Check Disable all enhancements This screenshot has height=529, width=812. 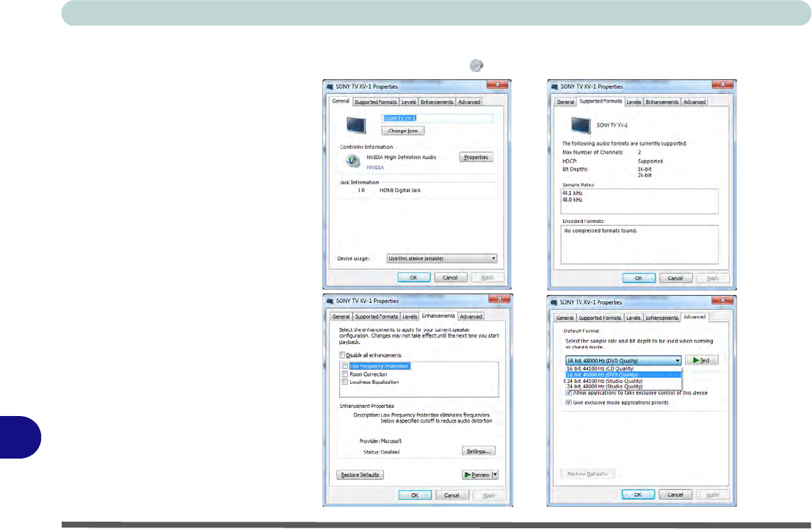341,355
